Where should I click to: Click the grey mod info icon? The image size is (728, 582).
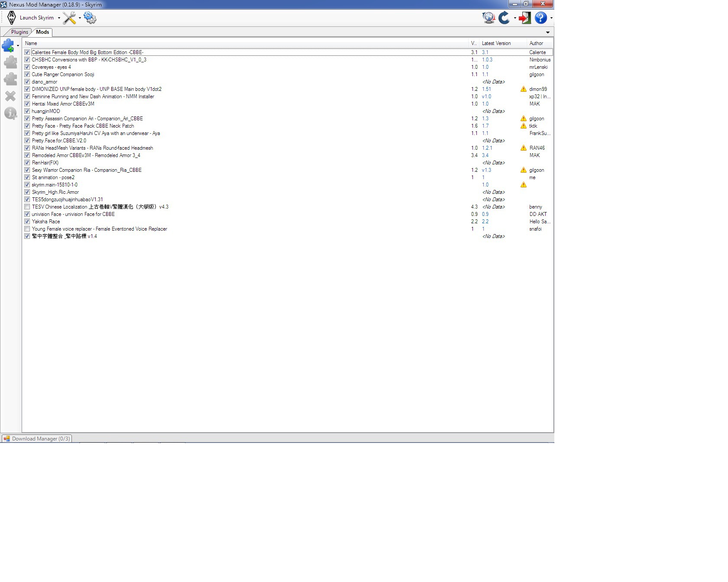[x=10, y=113]
